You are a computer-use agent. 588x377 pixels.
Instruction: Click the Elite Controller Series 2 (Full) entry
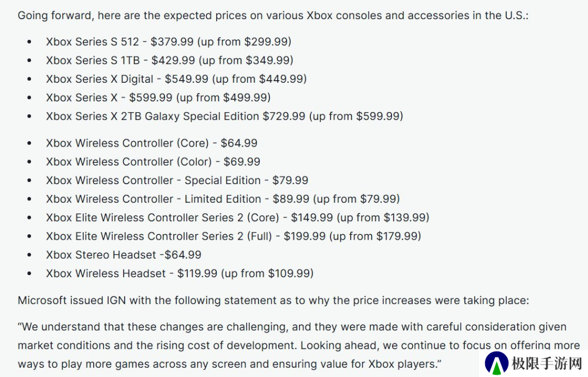(x=233, y=236)
